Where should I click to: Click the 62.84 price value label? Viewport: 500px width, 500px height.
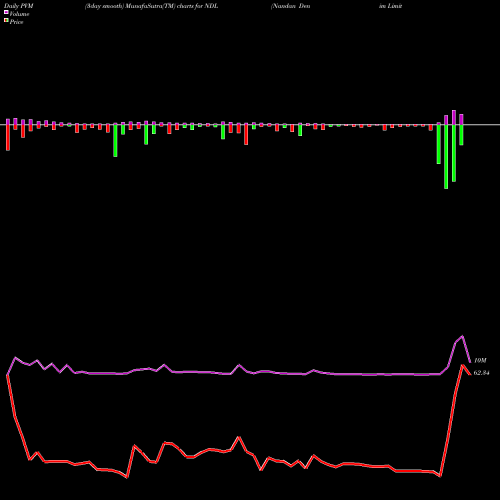[481, 373]
